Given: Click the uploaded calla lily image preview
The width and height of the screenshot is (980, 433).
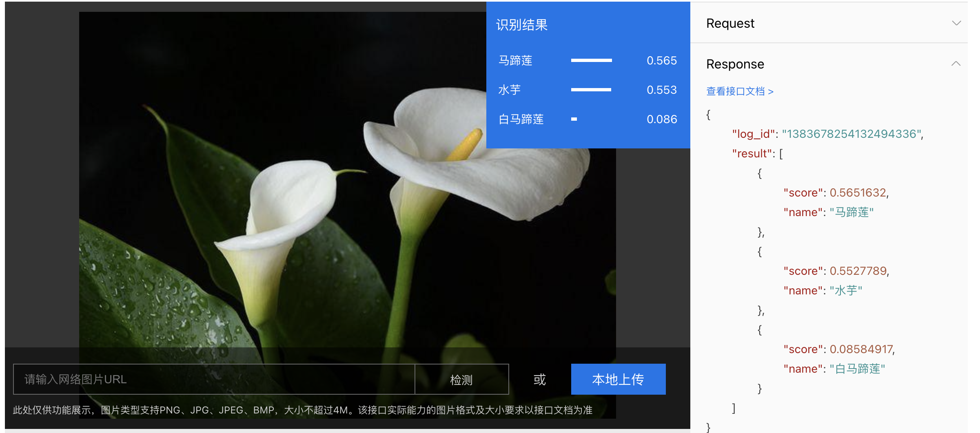Looking at the screenshot, I should tap(286, 224).
